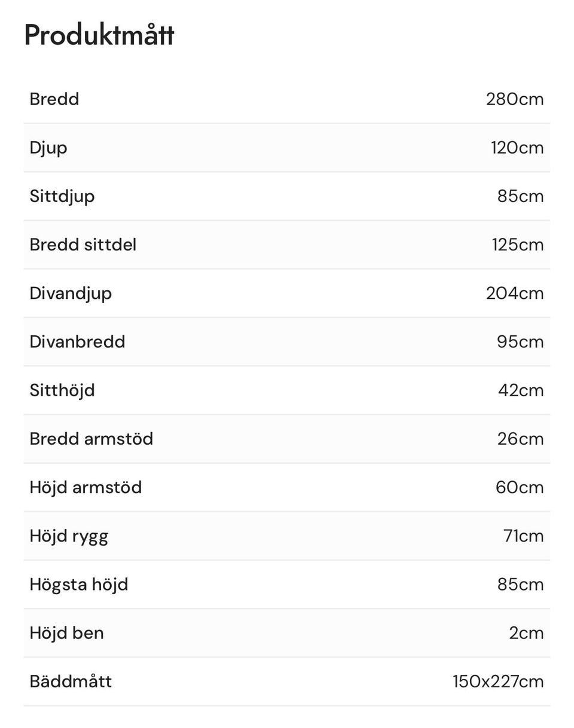The width and height of the screenshot is (574, 728).
Task: Click the Höjd ben label
Action: pyautogui.click(x=67, y=633)
